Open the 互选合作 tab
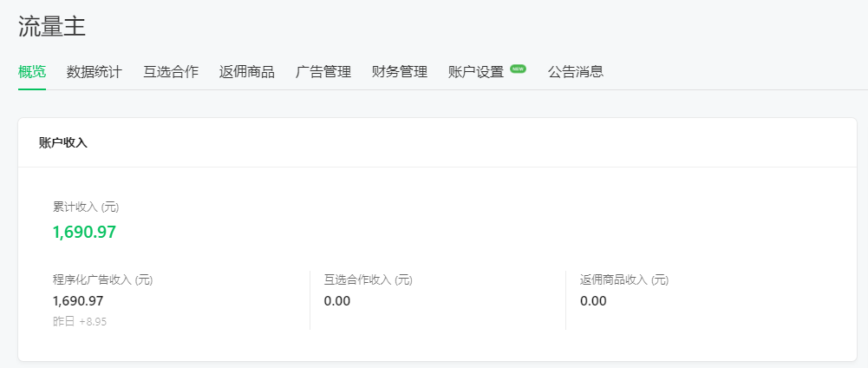Screen dimensions: 868x368 [171, 72]
